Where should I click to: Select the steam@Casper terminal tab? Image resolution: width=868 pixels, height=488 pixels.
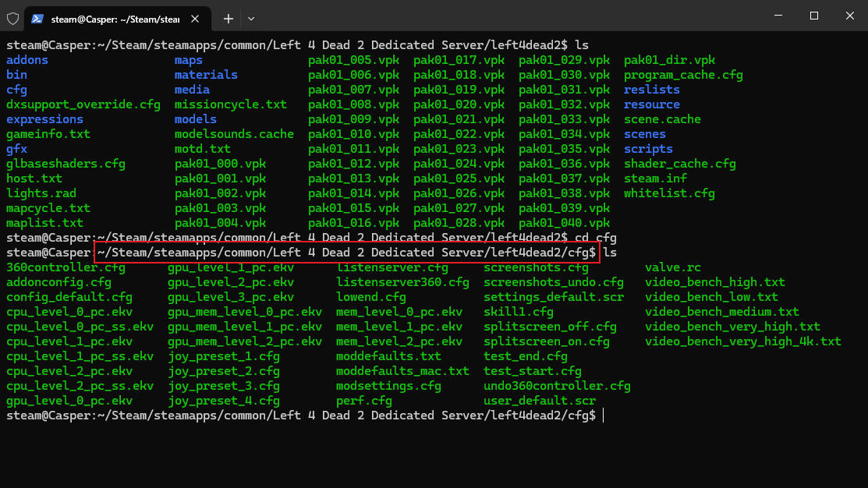(x=117, y=19)
